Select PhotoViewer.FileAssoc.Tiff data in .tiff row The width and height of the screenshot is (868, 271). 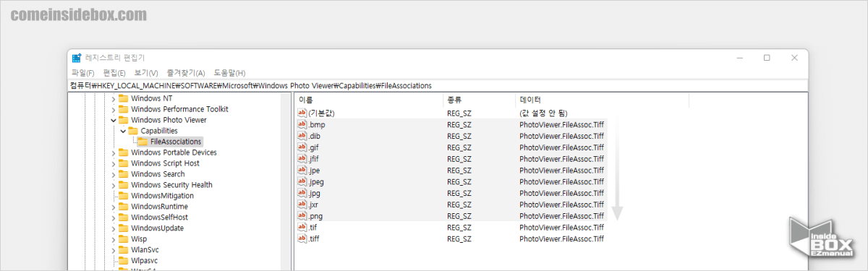pos(561,238)
